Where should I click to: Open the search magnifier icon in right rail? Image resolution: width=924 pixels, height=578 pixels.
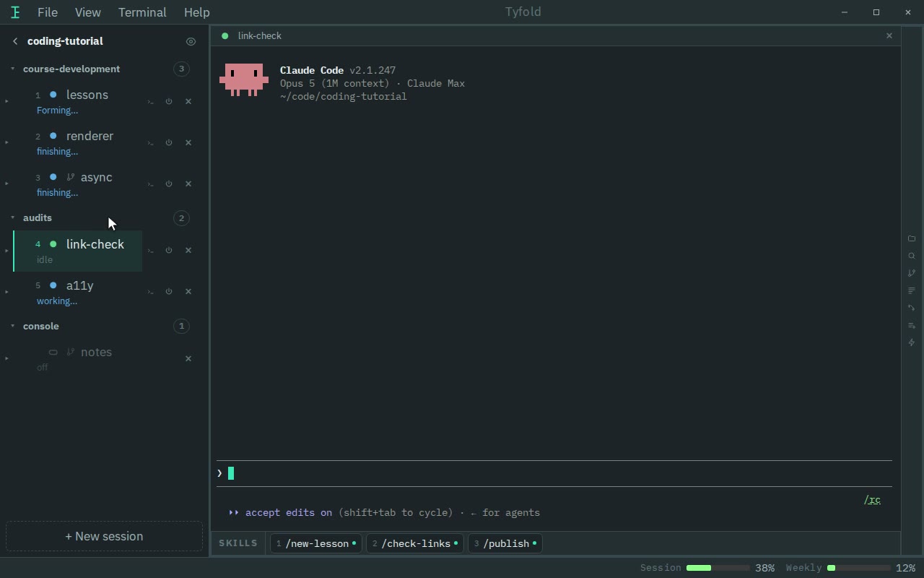pos(912,256)
